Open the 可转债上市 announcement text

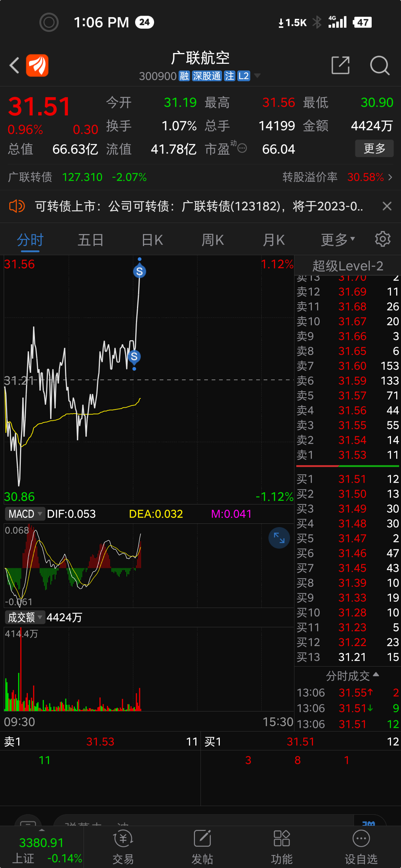coord(199,206)
